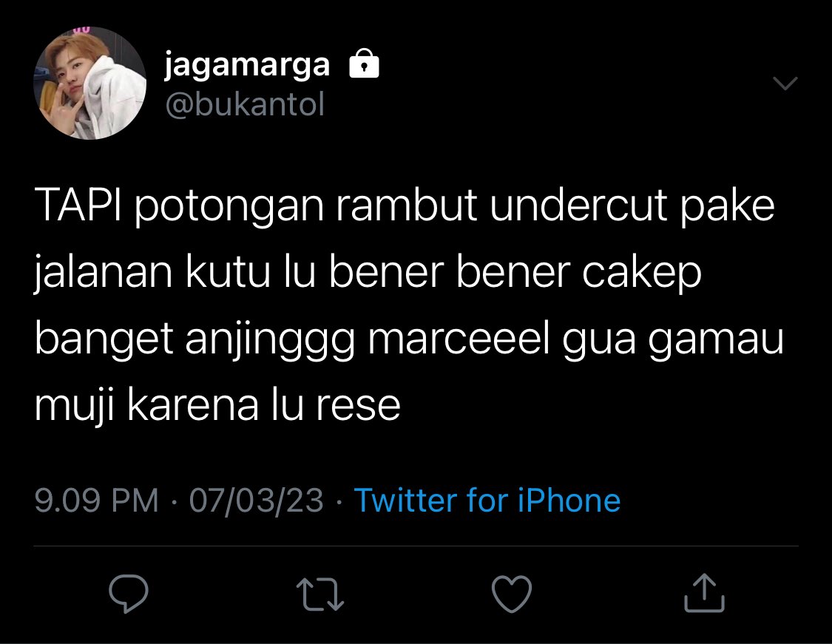
Task: Click the Twitter for iPhone link
Action: tap(487, 501)
